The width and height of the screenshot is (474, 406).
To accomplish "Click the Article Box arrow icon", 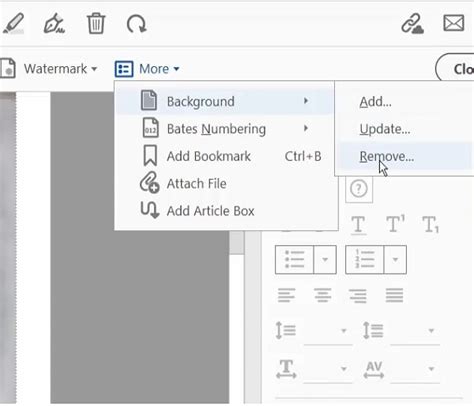I will coord(149,210).
